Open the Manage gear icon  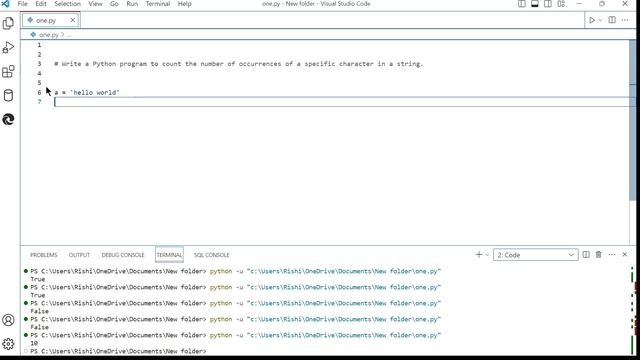pyautogui.click(x=8, y=344)
